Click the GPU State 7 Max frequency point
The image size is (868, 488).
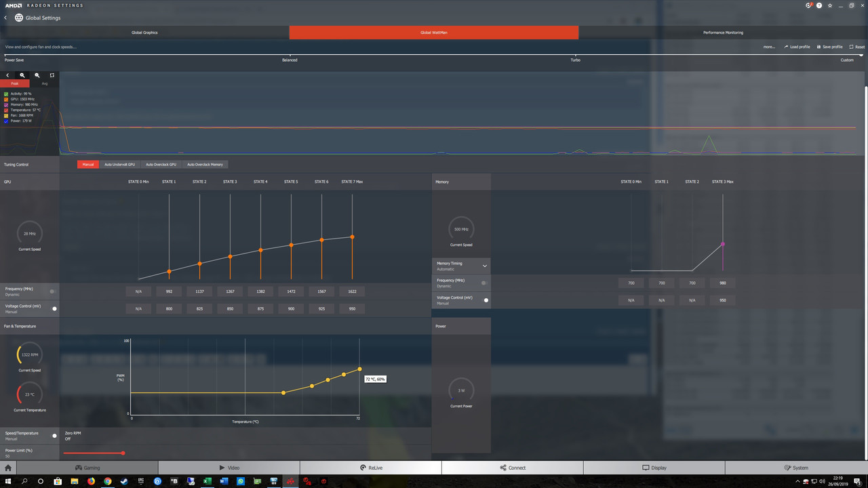352,237
